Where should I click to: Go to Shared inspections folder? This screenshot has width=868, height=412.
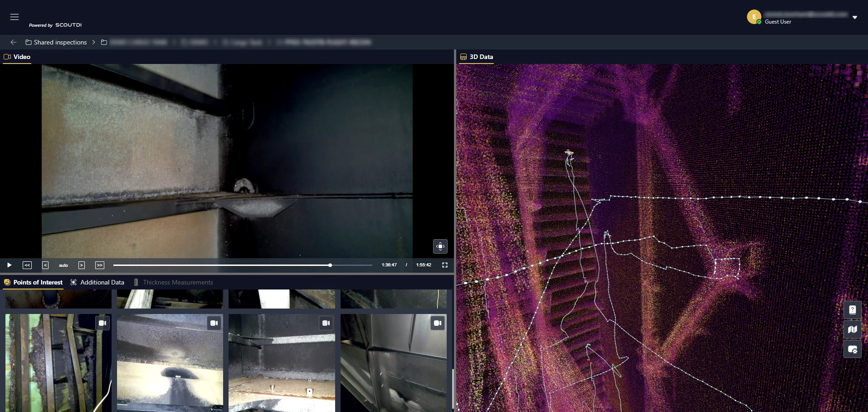click(x=56, y=42)
